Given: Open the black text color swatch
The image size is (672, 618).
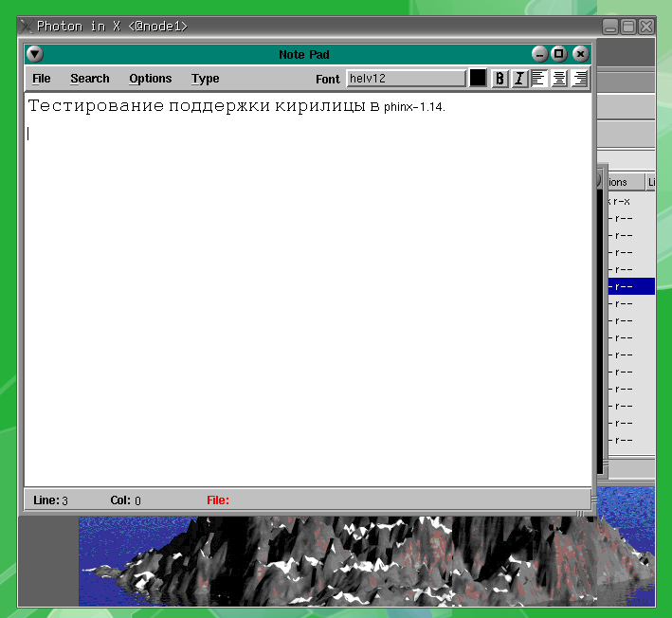Looking at the screenshot, I should [478, 79].
